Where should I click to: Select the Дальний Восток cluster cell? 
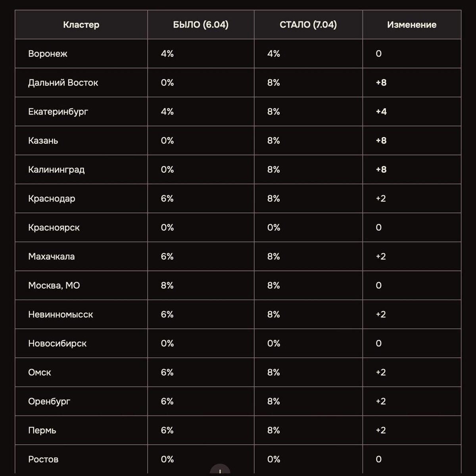coord(63,83)
